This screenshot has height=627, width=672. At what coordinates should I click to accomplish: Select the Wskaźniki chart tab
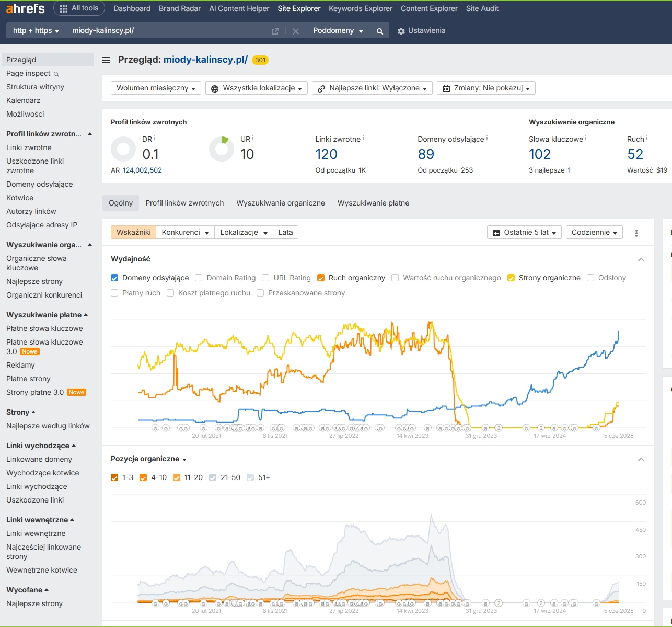pos(134,233)
